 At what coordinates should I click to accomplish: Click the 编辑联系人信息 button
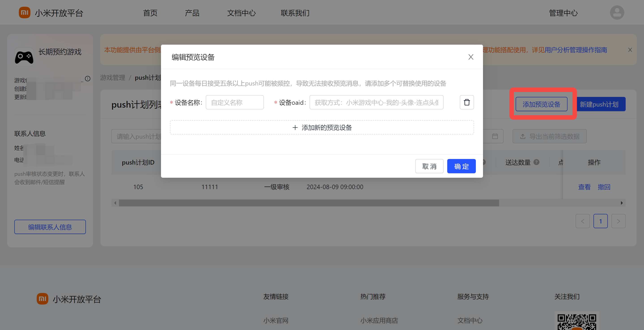coord(50,227)
